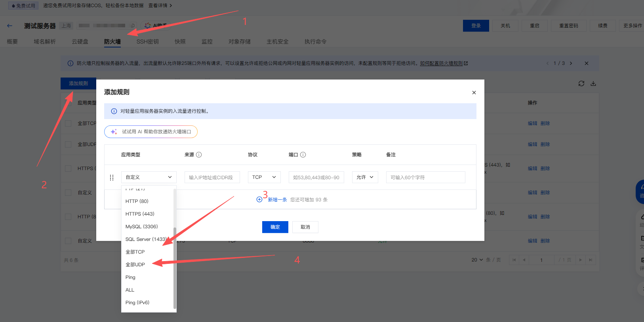The height and width of the screenshot is (322, 644).
Task: Click the info icon next to 端口
Action: [303, 155]
